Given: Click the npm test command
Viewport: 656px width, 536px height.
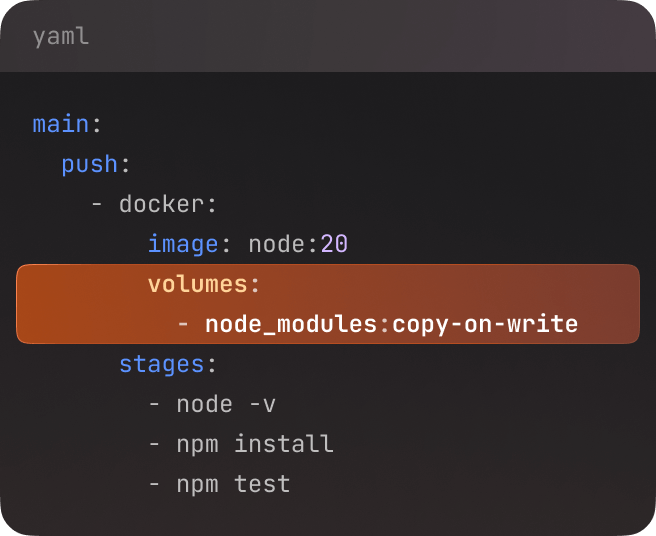Looking at the screenshot, I should (233, 484).
